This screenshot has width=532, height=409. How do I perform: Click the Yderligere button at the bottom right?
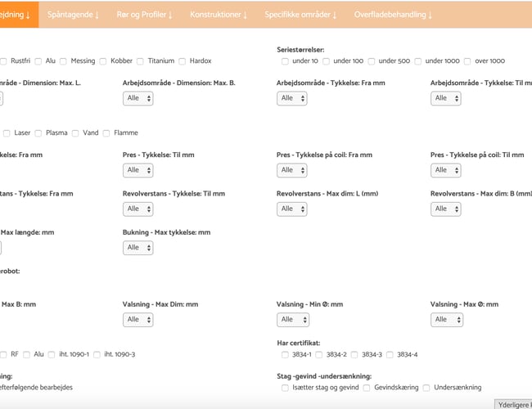514,403
